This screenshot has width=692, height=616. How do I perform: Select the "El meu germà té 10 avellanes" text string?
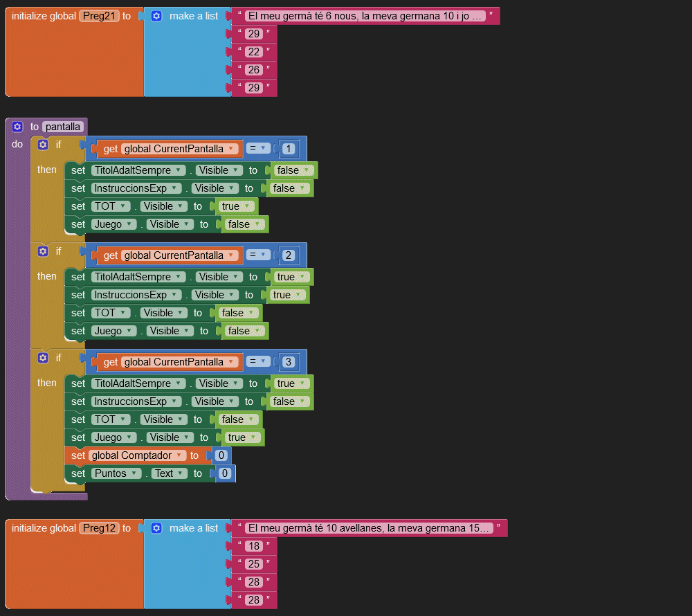(x=370, y=528)
